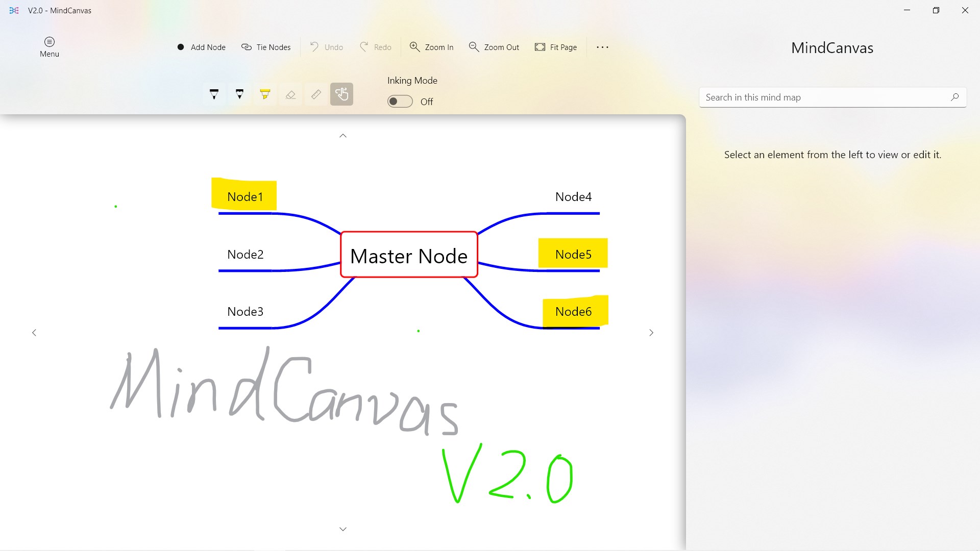This screenshot has width=980, height=551.
Task: Click the right chevron arrow on canvas
Action: point(651,333)
